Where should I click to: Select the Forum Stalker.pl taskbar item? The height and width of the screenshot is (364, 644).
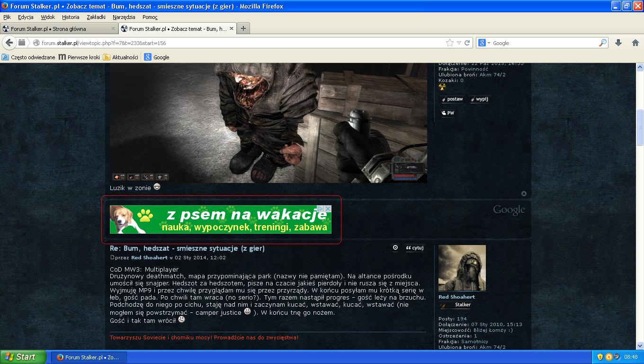pos(89,357)
